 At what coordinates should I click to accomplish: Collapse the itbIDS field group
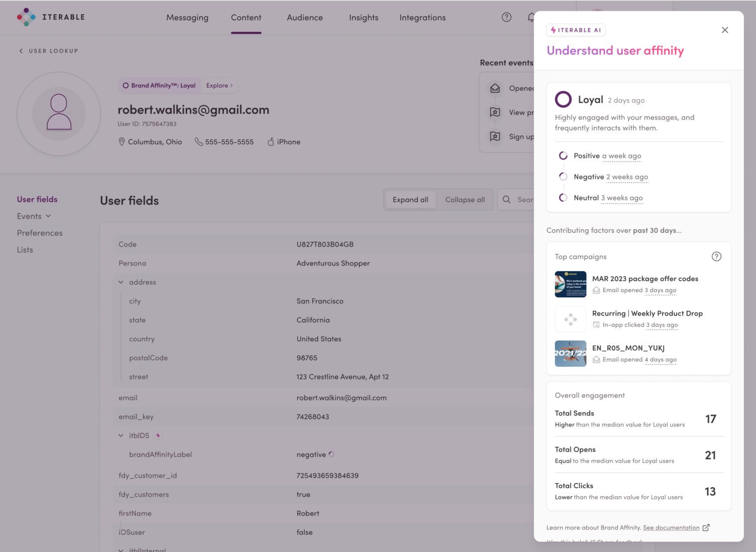click(121, 436)
